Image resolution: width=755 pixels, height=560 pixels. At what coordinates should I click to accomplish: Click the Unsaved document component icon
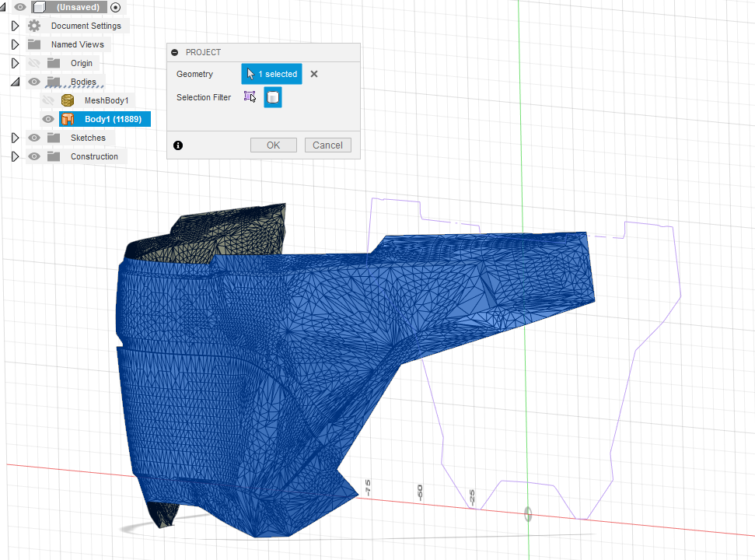tap(40, 7)
